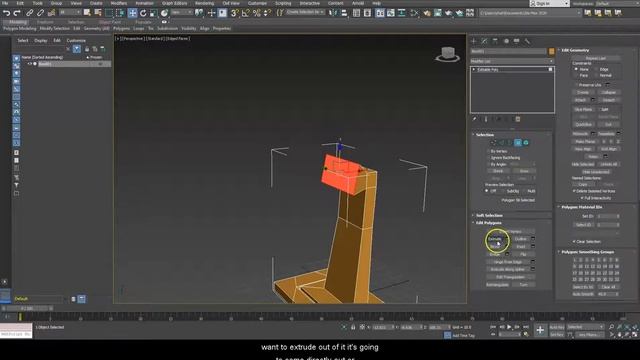Collapse Polygon: Smoothing Groups rollout

click(587, 252)
